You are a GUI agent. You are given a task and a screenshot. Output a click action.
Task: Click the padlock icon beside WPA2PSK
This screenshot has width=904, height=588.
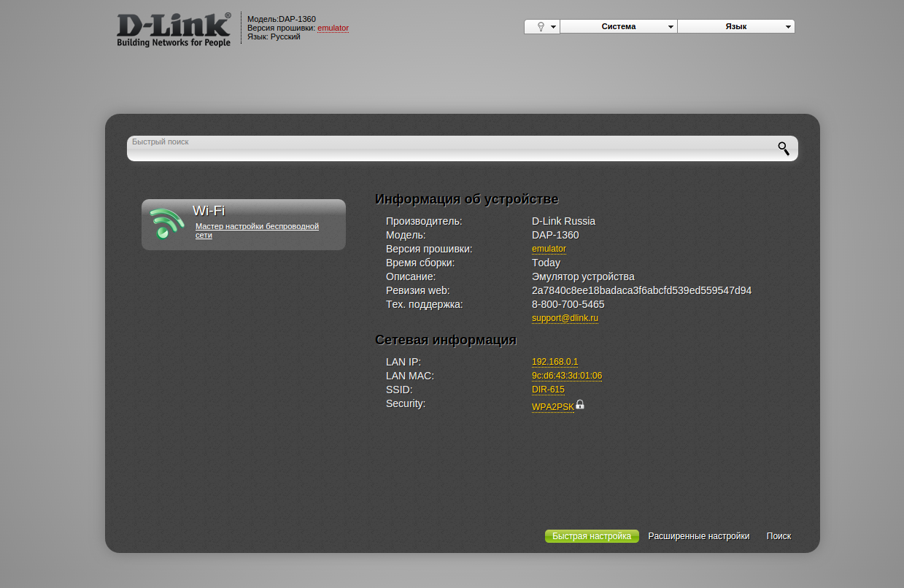580,404
